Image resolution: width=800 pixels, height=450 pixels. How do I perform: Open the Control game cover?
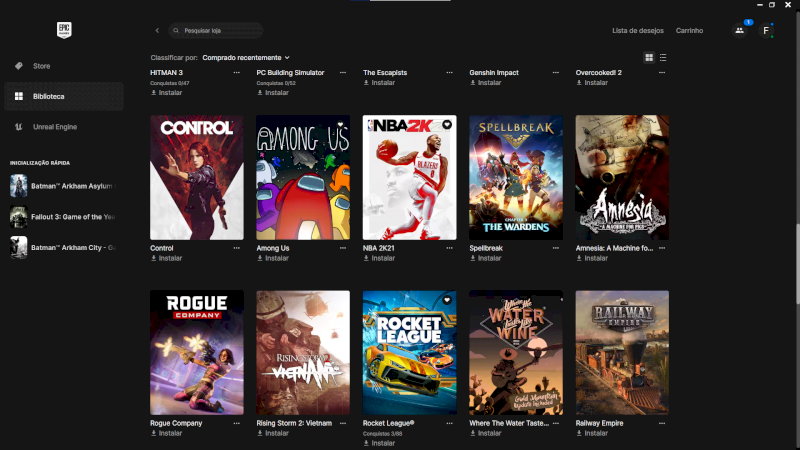coord(197,178)
